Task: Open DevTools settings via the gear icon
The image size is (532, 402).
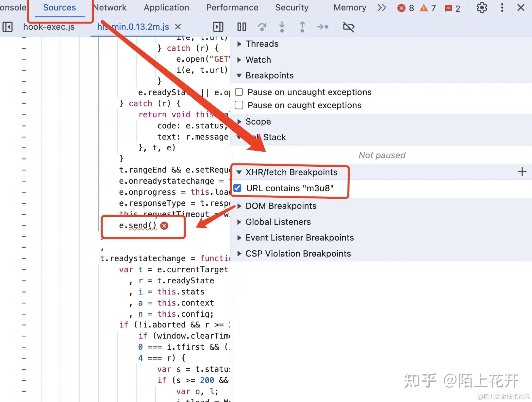Action: (481, 8)
